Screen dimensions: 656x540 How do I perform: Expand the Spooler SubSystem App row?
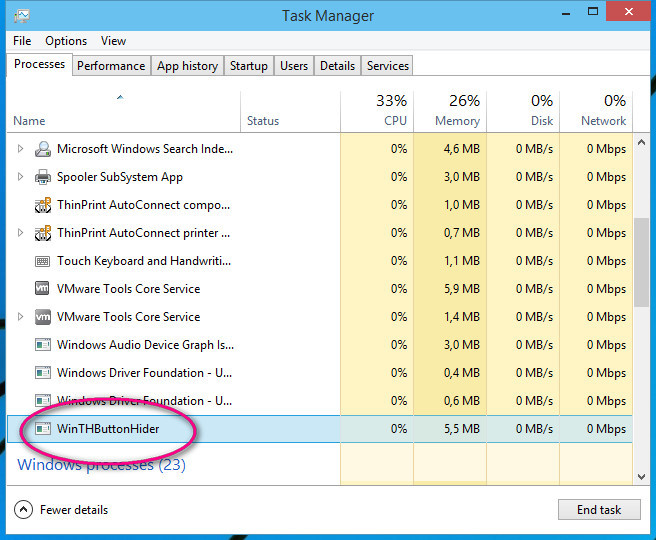pyautogui.click(x=20, y=177)
